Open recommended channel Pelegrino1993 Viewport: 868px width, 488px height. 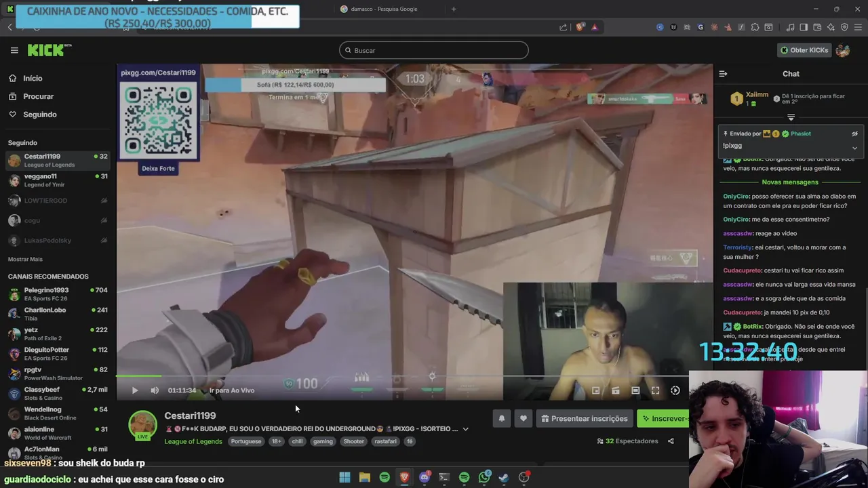58,294
